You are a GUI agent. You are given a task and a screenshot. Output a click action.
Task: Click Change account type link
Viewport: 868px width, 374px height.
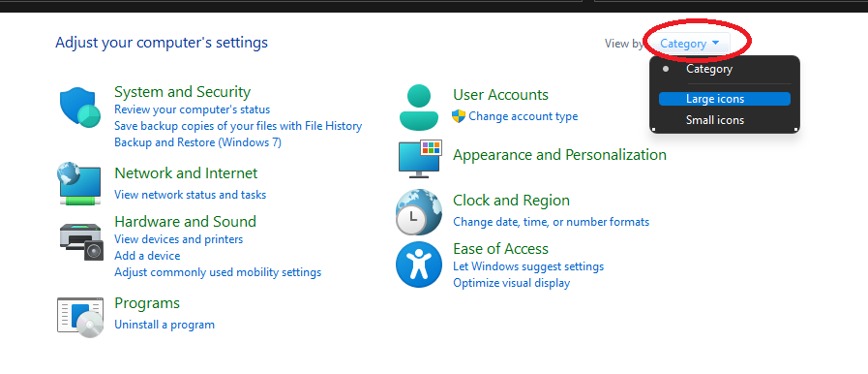coord(524,116)
